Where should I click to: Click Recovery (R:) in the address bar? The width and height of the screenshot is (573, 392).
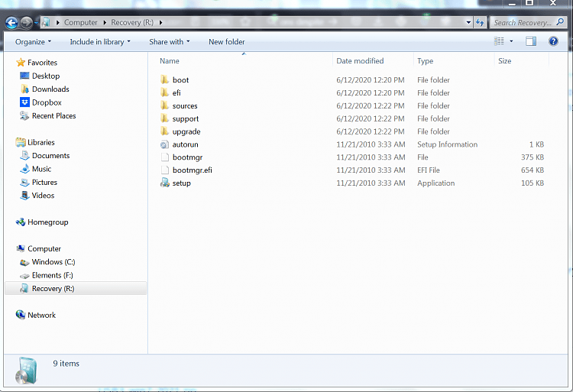(132, 23)
